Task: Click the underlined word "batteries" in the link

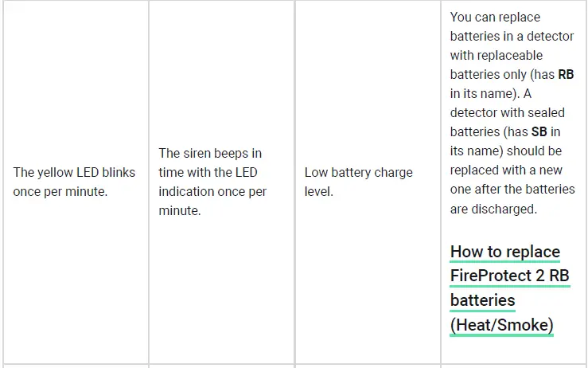Action: (x=482, y=300)
